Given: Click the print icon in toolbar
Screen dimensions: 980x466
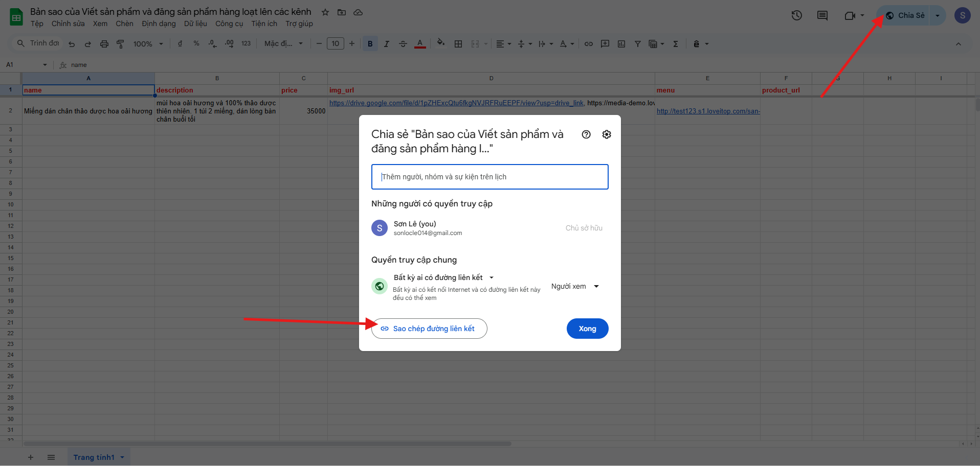Looking at the screenshot, I should (104, 44).
